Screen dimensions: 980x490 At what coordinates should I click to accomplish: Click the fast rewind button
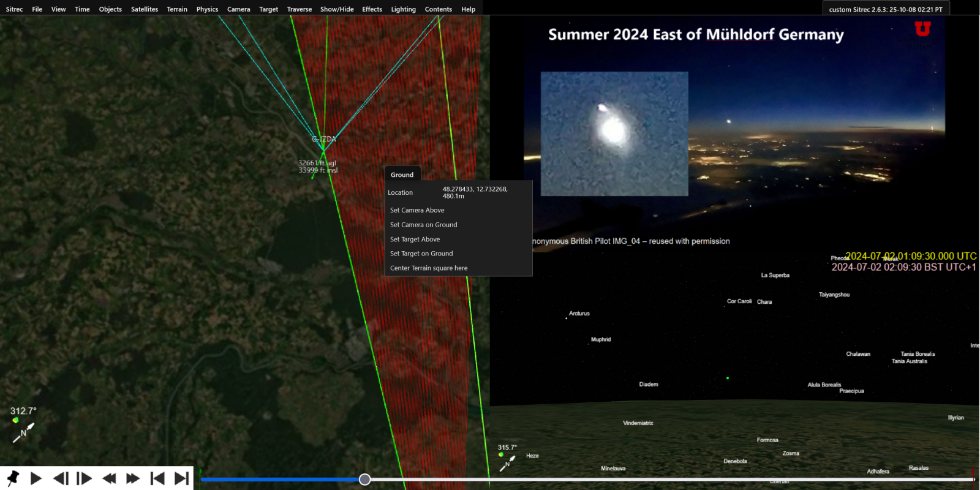(109, 478)
